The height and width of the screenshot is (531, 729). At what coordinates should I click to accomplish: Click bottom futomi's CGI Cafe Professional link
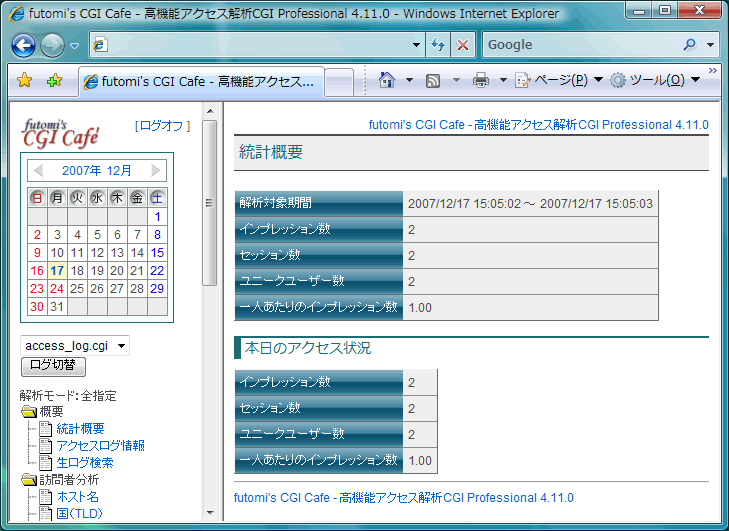[x=404, y=498]
